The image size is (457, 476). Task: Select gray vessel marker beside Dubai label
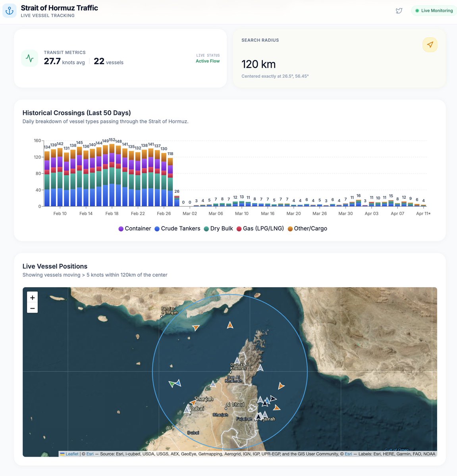187,409
